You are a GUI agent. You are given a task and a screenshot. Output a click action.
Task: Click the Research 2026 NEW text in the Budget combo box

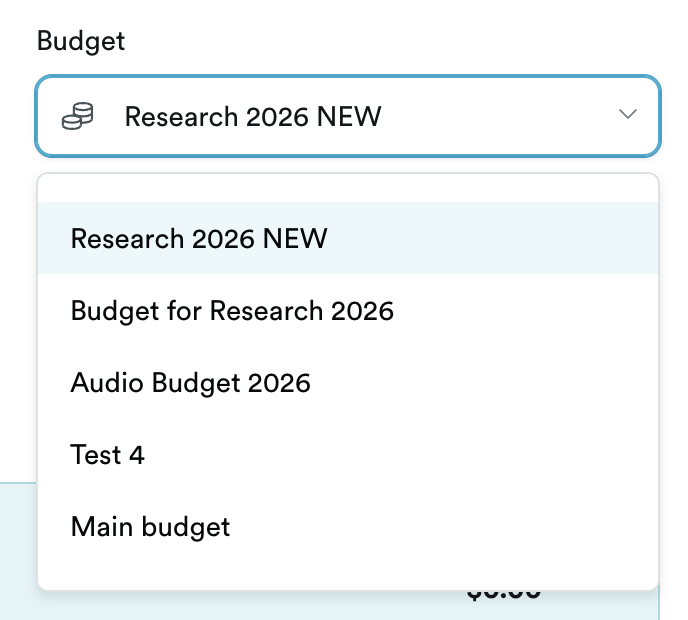click(x=253, y=117)
